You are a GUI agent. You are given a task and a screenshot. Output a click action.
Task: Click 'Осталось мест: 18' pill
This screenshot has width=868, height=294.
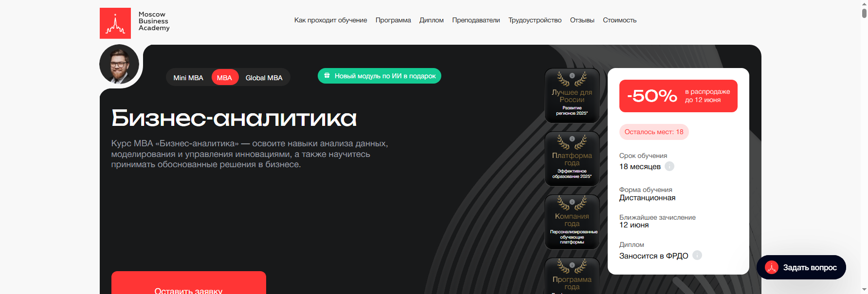(654, 132)
